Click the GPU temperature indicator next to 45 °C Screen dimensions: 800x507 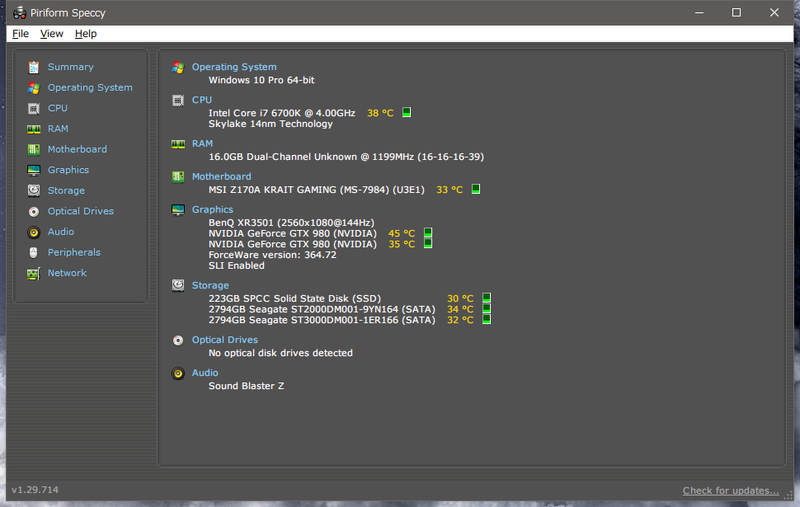(428, 233)
